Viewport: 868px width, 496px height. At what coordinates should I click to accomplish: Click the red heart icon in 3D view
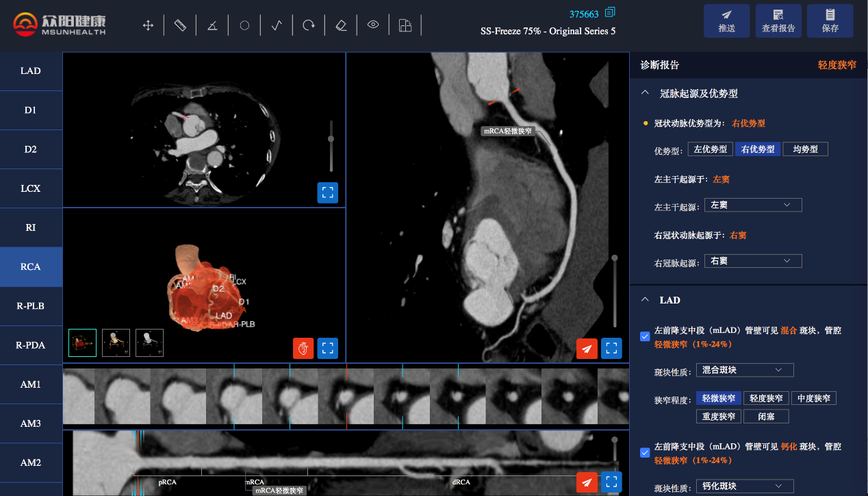(x=303, y=348)
